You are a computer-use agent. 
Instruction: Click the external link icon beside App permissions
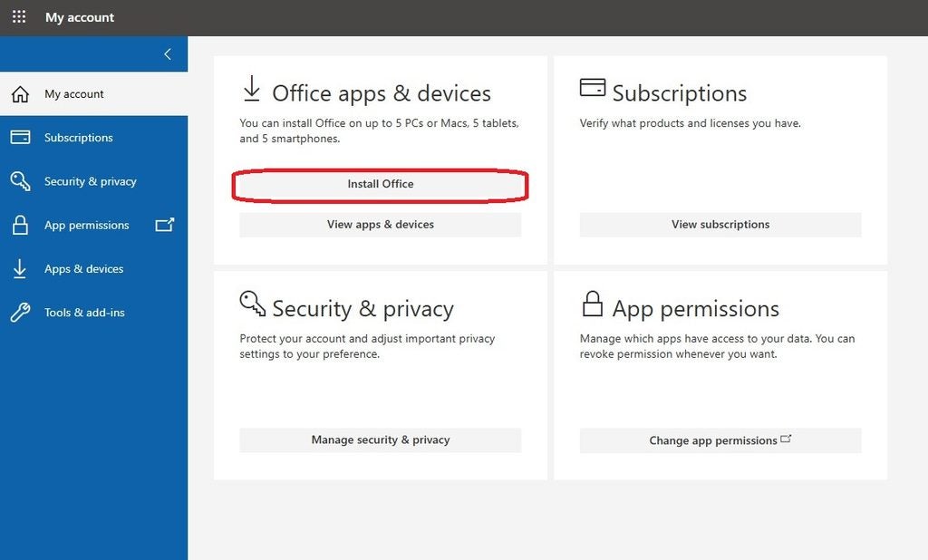[165, 225]
